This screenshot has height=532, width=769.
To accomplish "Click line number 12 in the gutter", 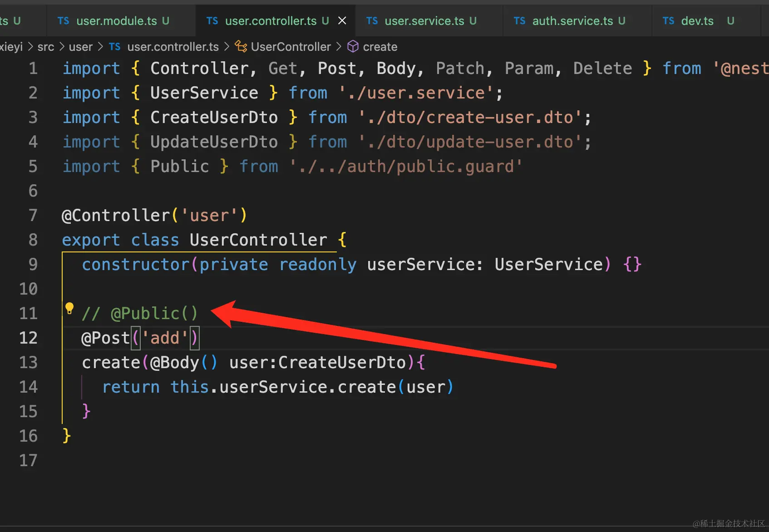I will (28, 338).
